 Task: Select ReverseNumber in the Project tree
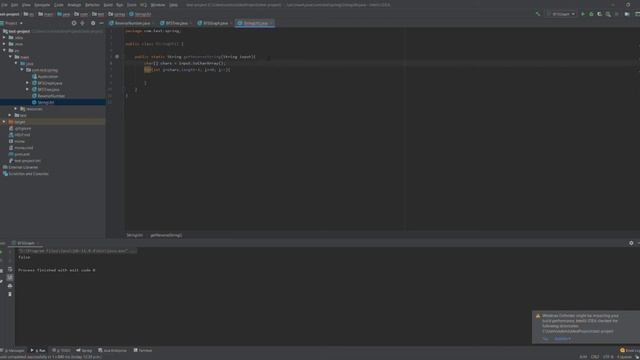[51, 96]
